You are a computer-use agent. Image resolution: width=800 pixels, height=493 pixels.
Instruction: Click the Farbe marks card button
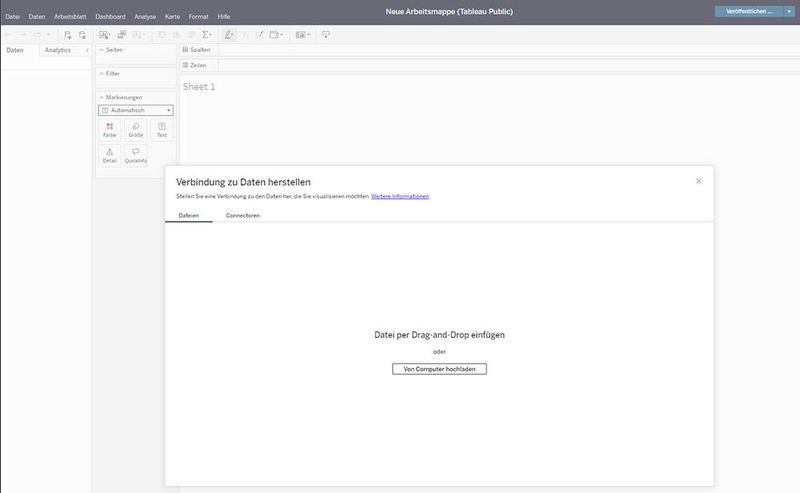(109, 130)
